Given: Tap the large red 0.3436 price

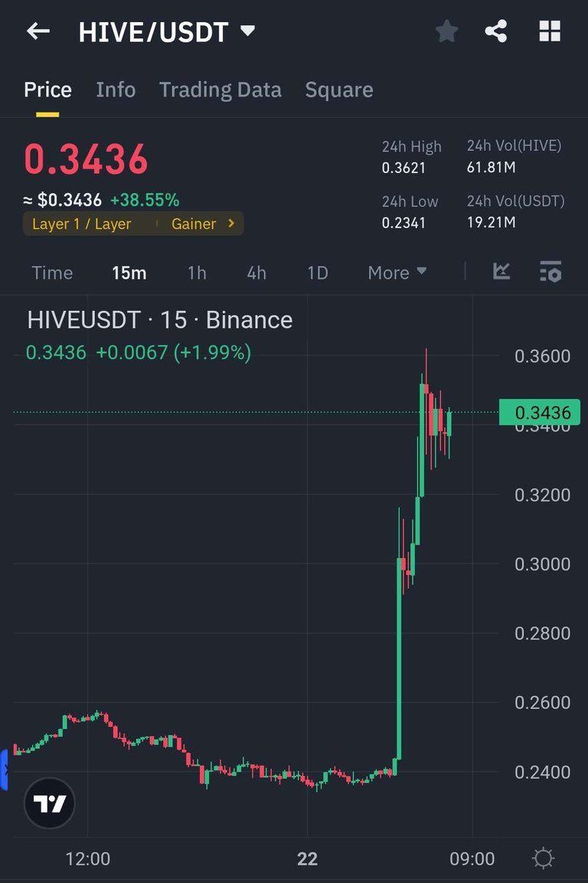Looking at the screenshot, I should 86,159.
